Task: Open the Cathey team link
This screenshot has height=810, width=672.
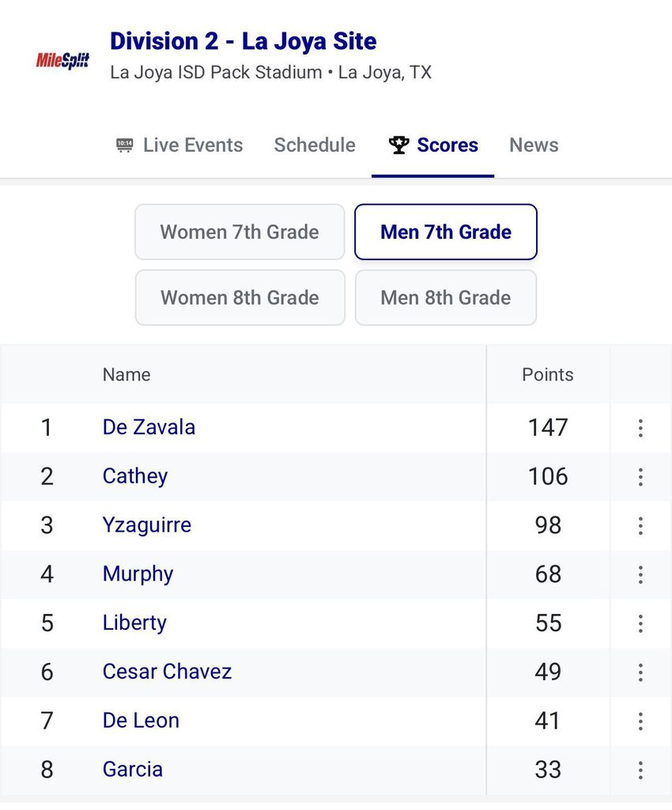Action: (x=135, y=476)
